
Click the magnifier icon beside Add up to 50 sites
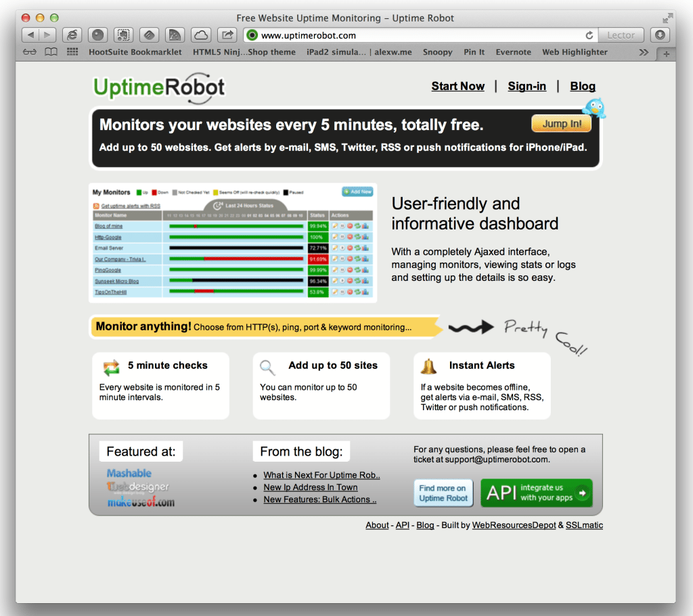(267, 368)
